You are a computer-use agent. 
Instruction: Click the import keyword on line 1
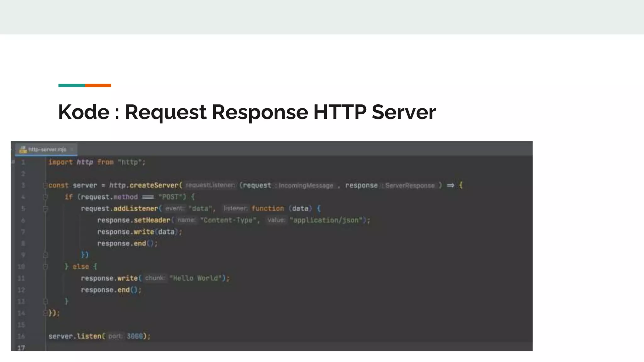(x=60, y=162)
